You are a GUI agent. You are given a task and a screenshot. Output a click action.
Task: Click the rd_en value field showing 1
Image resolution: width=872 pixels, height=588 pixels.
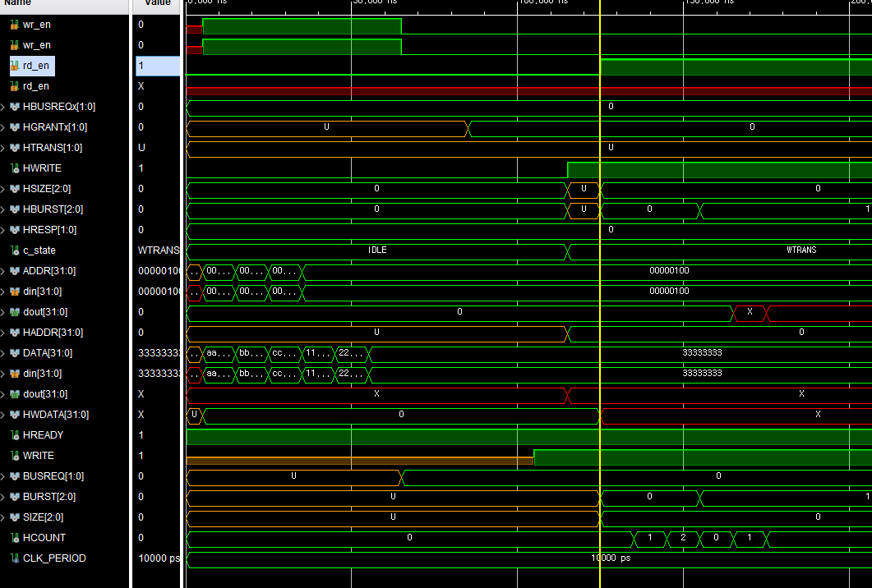158,66
